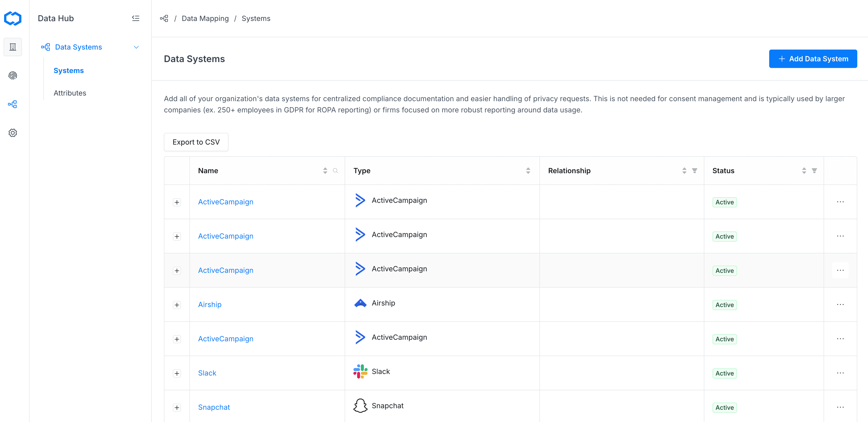Open the Airship system link
The width and height of the screenshot is (868, 422).
click(210, 304)
